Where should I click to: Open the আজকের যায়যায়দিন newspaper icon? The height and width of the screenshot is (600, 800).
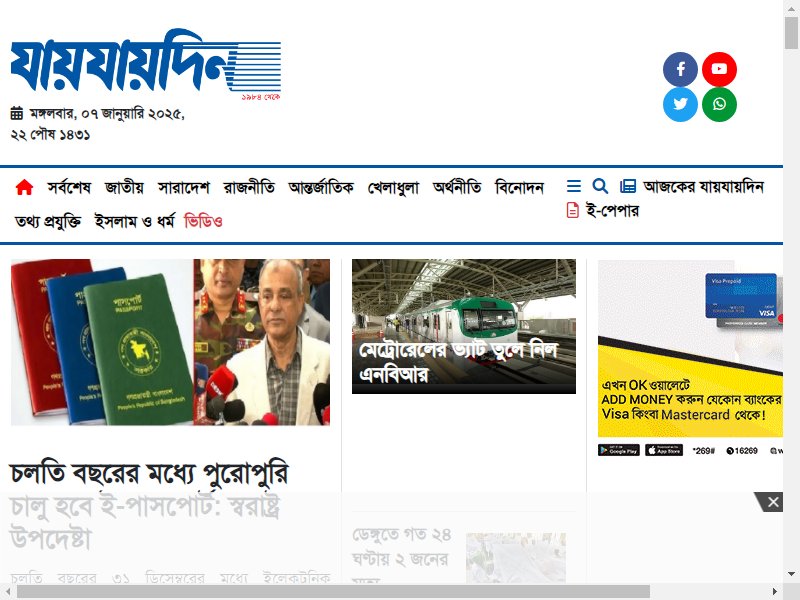(x=628, y=186)
